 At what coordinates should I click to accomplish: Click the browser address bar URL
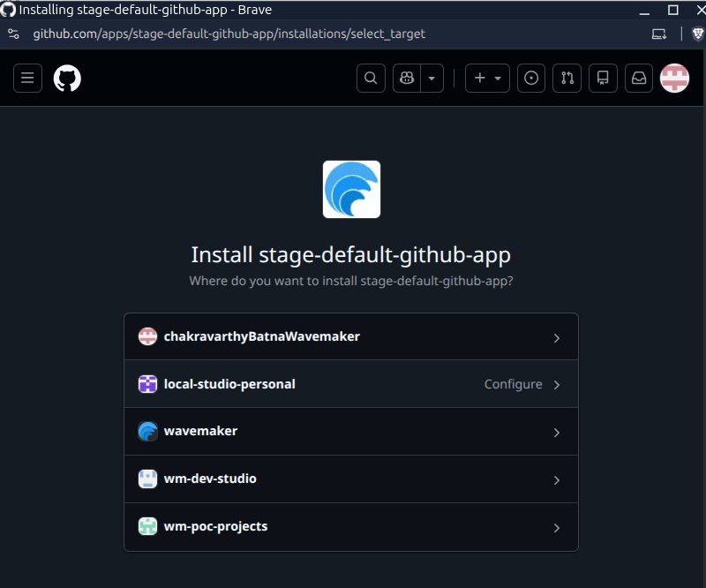229,34
